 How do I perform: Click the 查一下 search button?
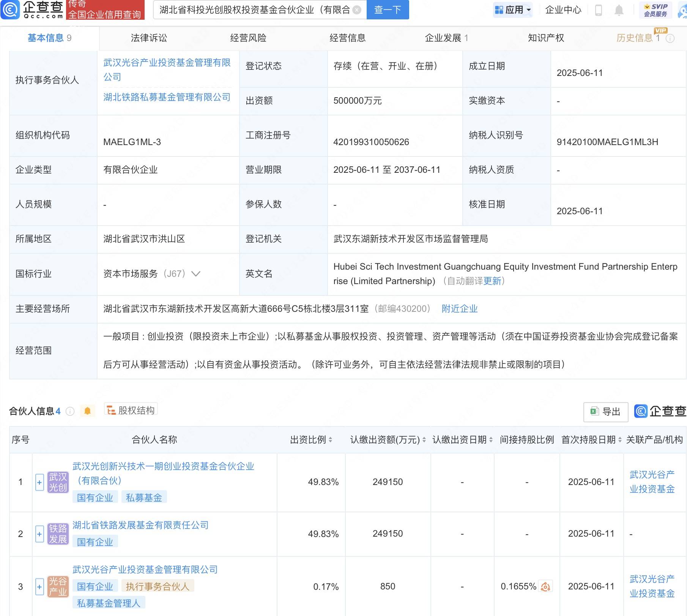388,10
